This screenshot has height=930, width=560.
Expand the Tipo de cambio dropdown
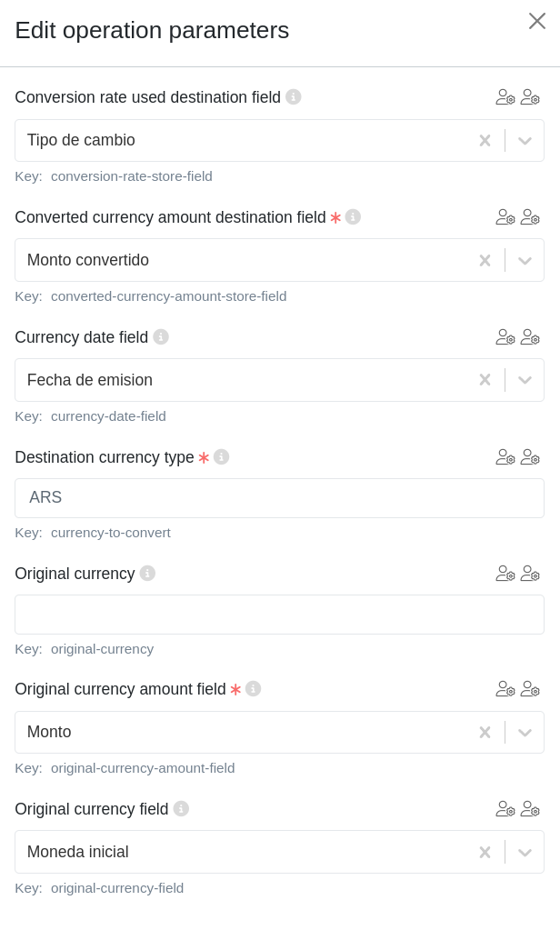point(525,141)
